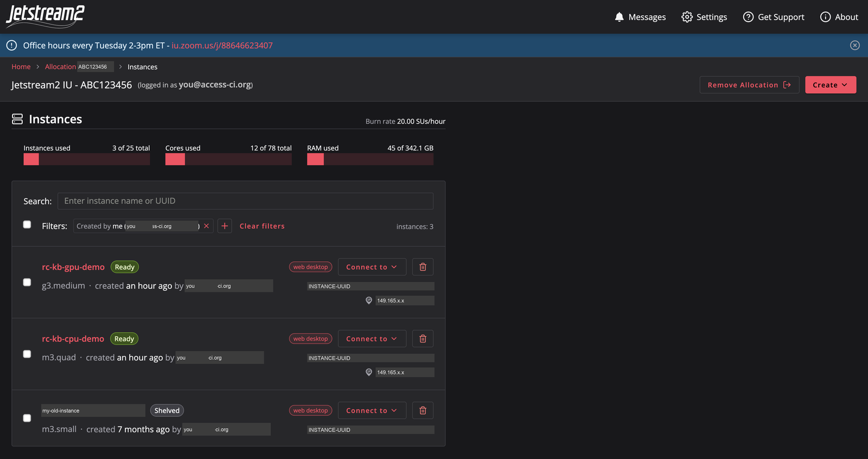
Task: Click the Cores used progress bar
Action: (x=228, y=159)
